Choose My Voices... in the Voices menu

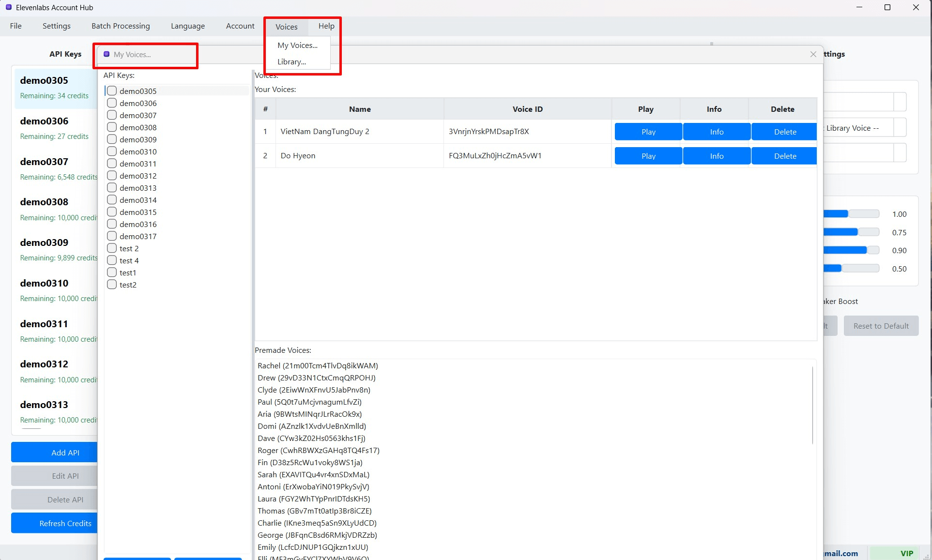click(298, 45)
